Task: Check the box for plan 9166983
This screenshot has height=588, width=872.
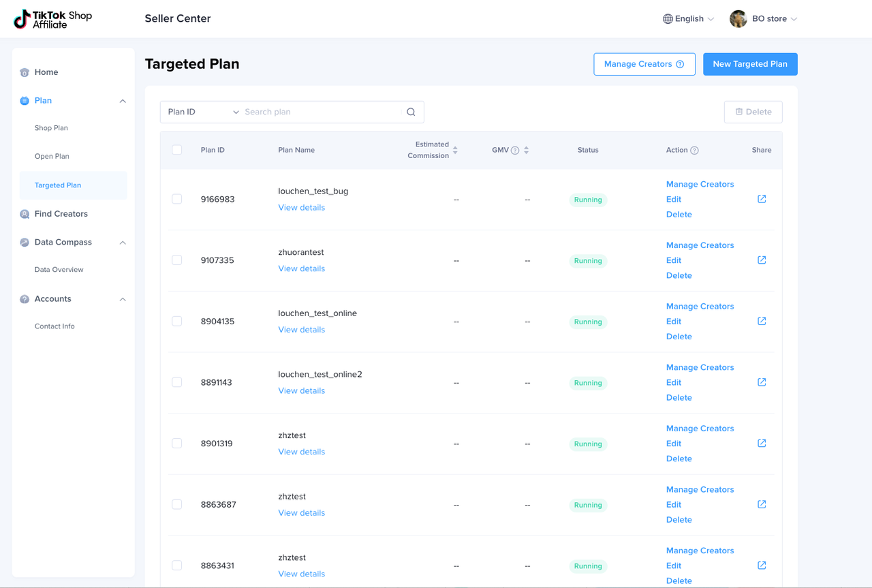Action: (x=177, y=199)
